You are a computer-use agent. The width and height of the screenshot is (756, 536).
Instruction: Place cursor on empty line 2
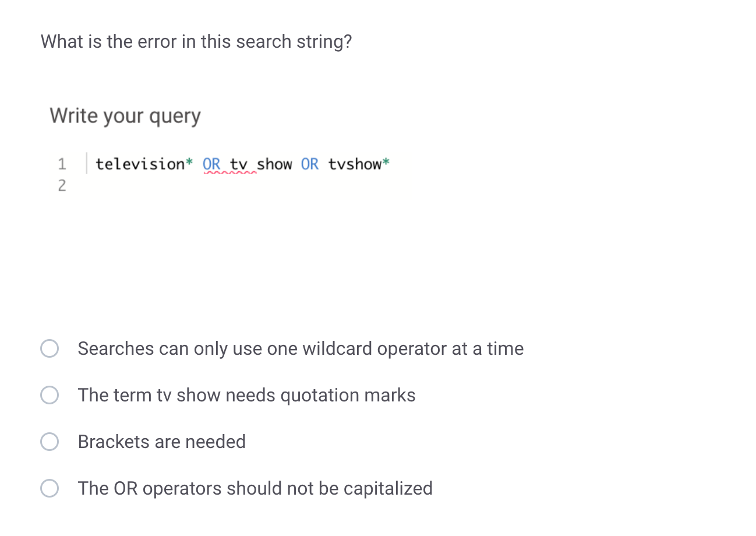tap(116, 185)
